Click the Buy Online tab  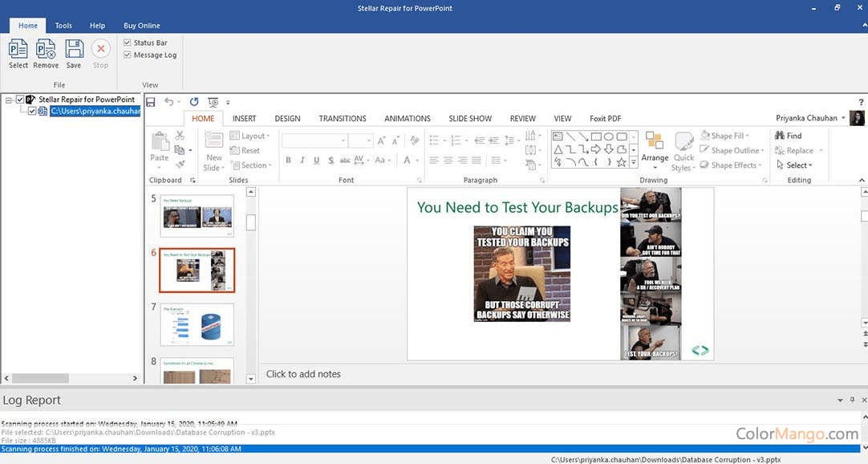[x=141, y=26]
